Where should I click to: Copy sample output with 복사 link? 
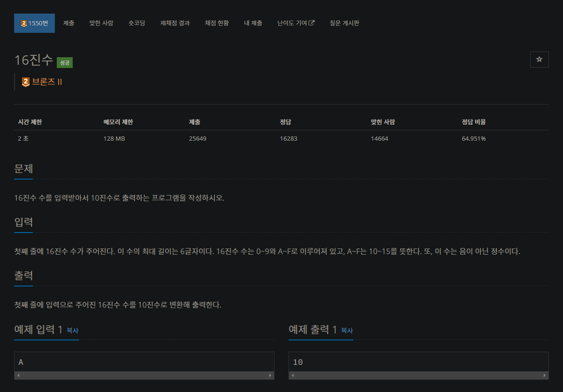pos(347,331)
